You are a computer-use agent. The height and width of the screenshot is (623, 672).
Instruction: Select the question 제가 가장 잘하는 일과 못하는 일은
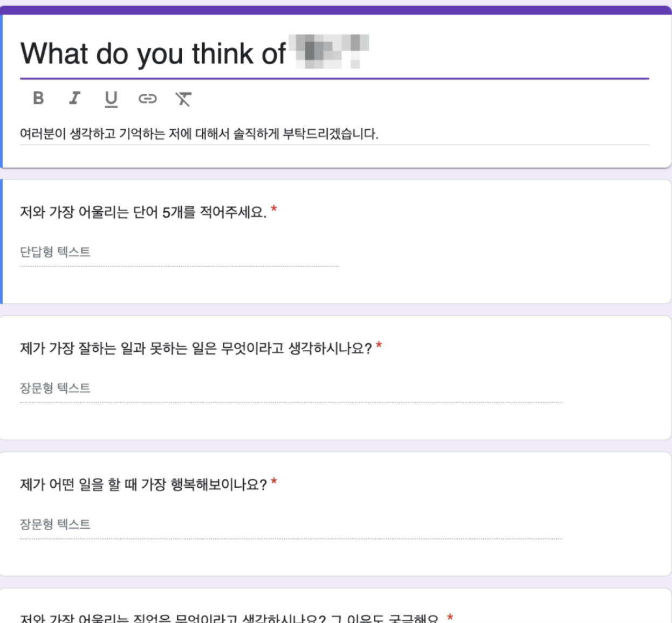196,348
